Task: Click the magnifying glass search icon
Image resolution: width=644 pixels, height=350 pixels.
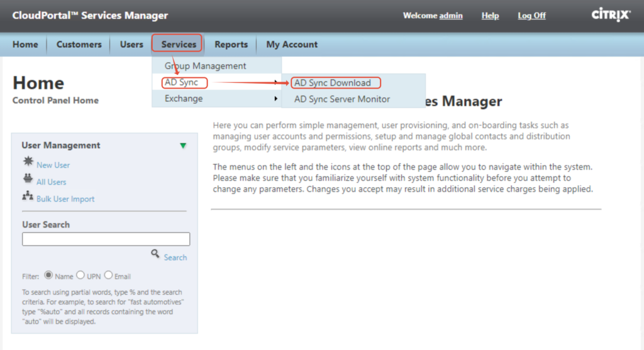Action: point(155,254)
